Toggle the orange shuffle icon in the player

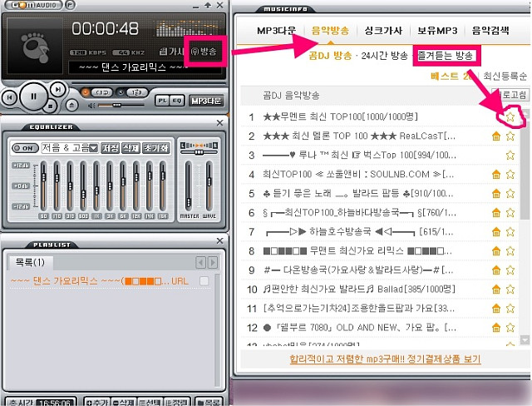(86, 92)
